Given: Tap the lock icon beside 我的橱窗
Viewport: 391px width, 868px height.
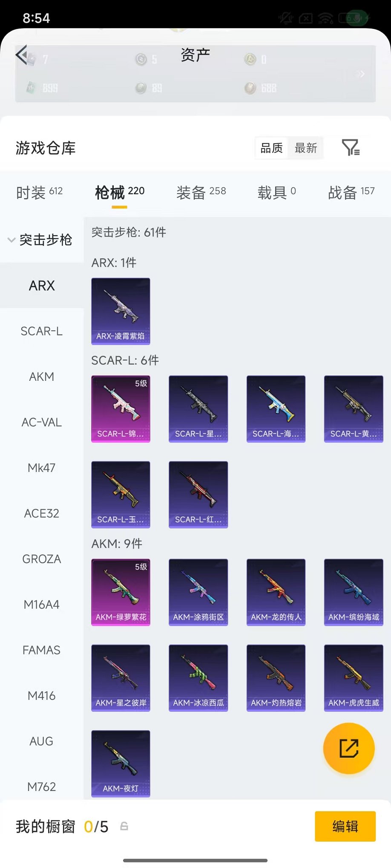Looking at the screenshot, I should coord(124,826).
